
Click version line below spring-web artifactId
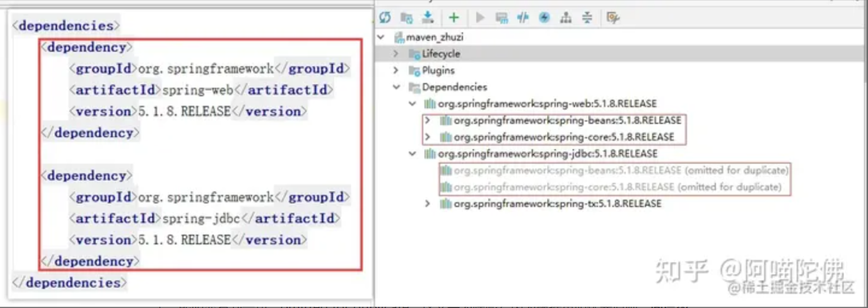click(x=188, y=111)
